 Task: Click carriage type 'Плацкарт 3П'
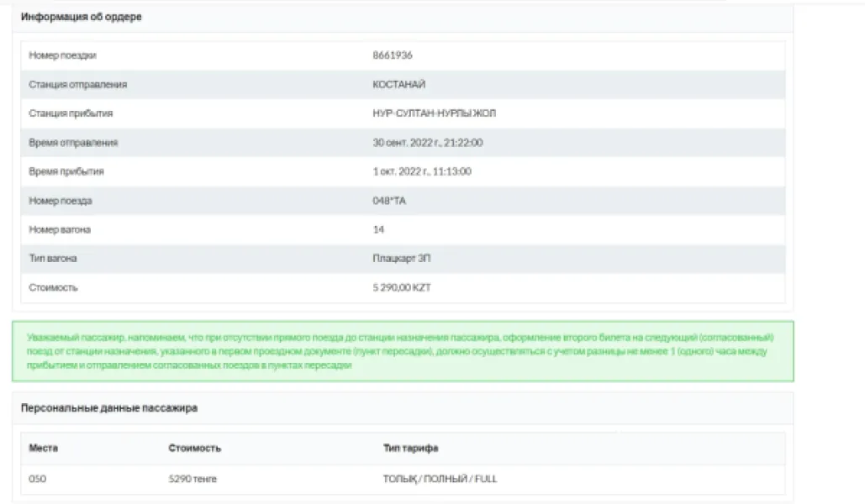[402, 258]
